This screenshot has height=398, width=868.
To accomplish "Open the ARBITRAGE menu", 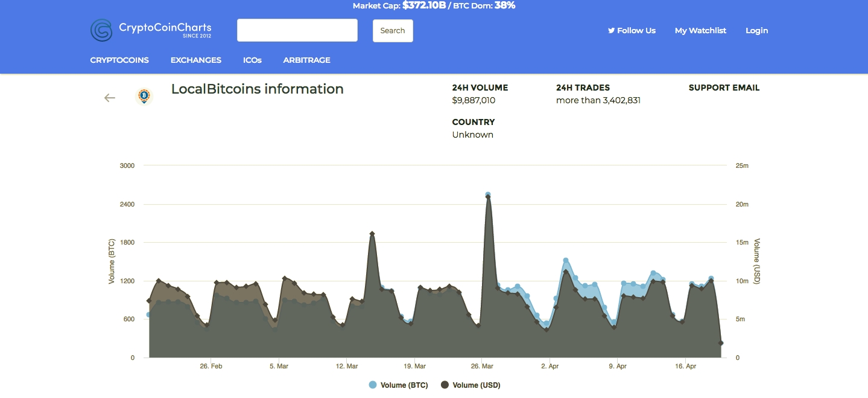I will click(307, 60).
